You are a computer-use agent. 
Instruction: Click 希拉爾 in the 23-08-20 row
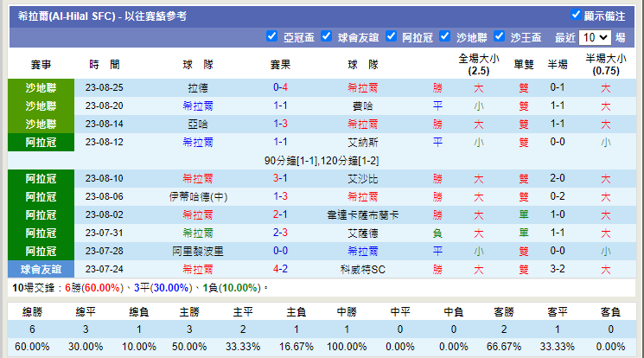[198, 106]
